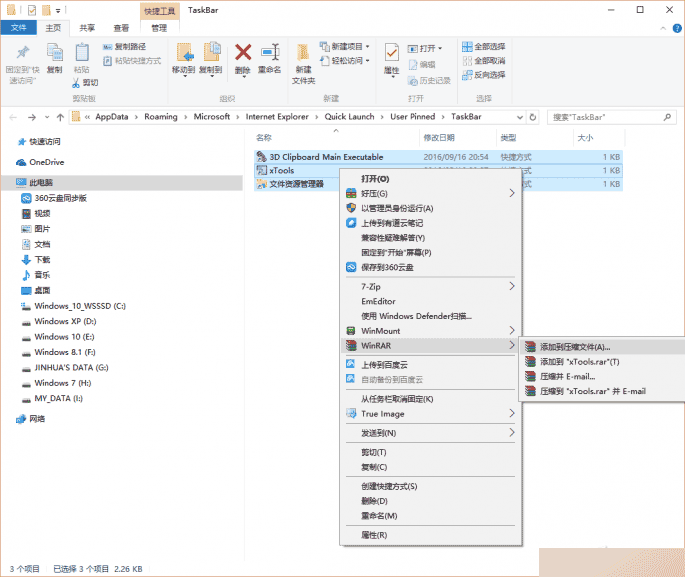
Task: Expand the WinMount submenu
Action: tap(431, 331)
